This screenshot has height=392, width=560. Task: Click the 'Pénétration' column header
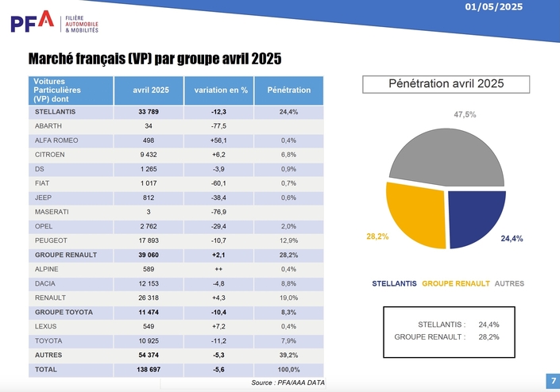288,90
